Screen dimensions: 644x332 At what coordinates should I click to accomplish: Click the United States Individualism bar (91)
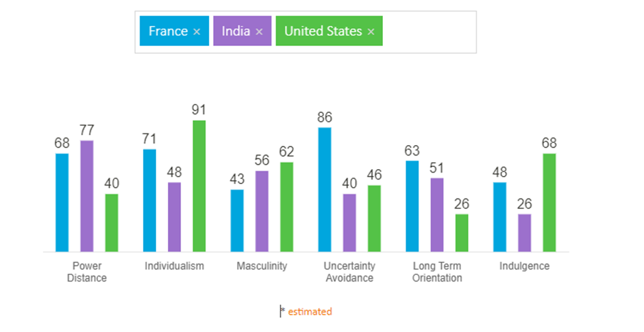click(x=199, y=186)
